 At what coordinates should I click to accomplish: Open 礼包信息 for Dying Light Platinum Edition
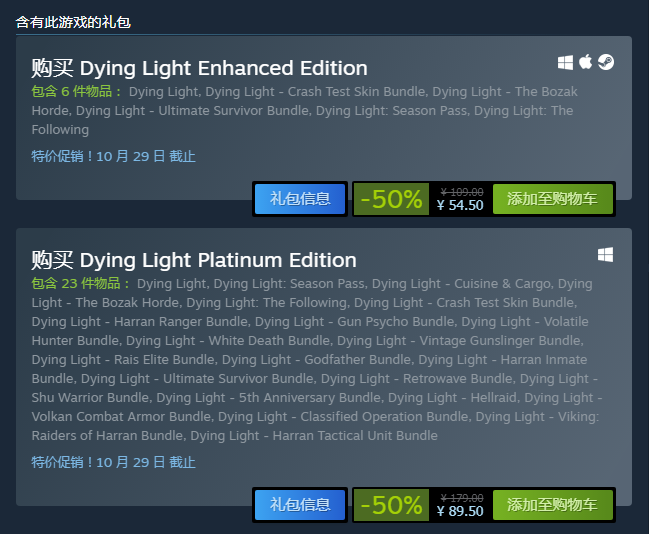(x=300, y=505)
